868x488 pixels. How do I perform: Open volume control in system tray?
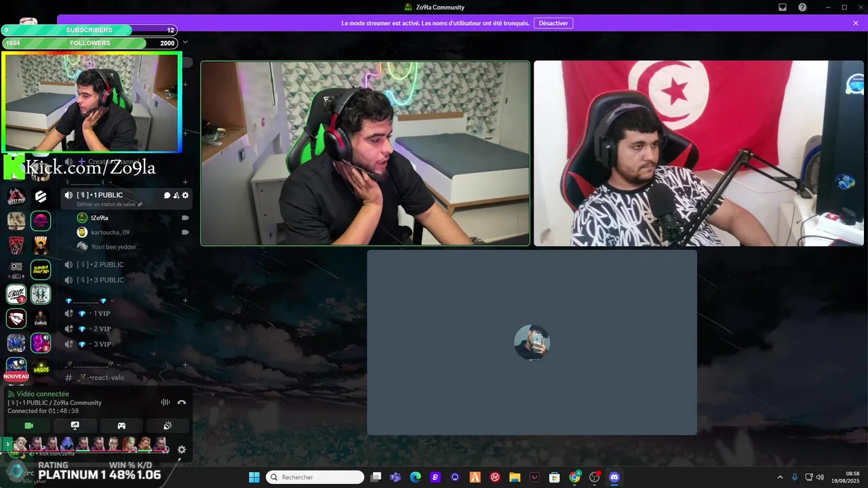tap(820, 477)
